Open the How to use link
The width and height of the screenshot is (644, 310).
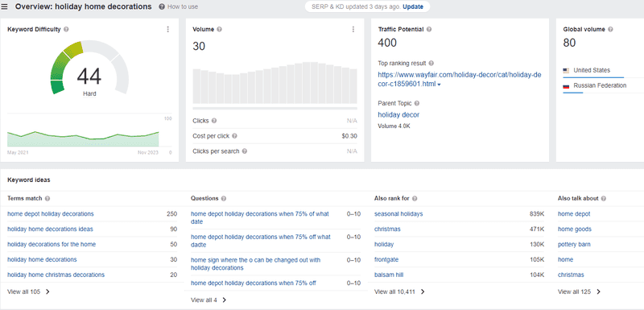(x=179, y=7)
